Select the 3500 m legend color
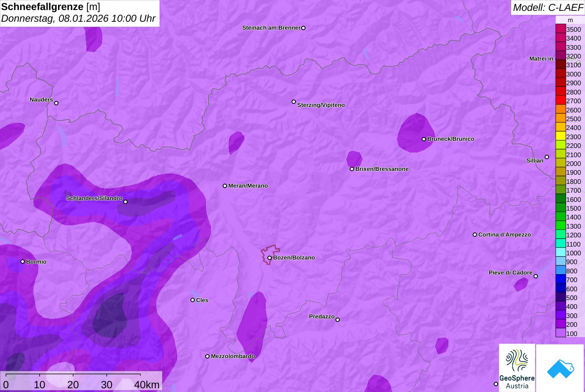 (x=560, y=29)
